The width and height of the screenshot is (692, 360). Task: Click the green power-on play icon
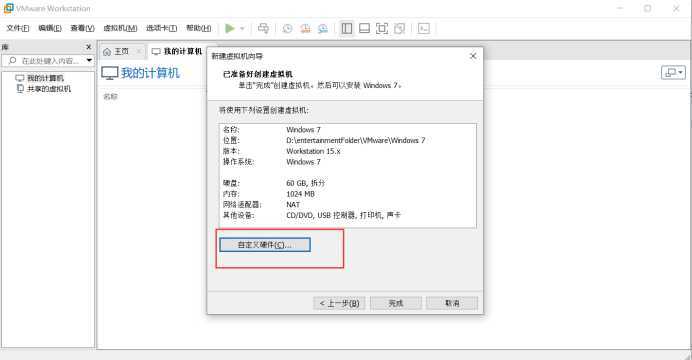(229, 29)
